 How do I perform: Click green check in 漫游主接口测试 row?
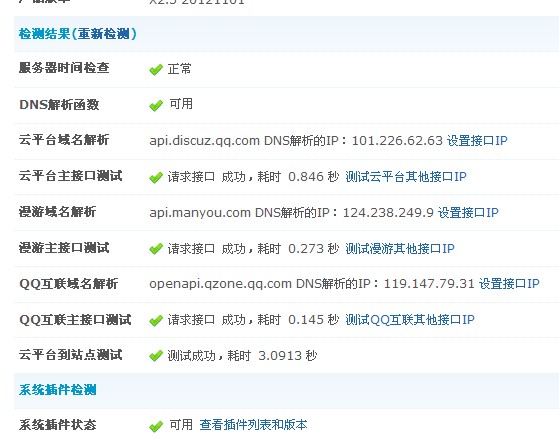pyautogui.click(x=156, y=249)
